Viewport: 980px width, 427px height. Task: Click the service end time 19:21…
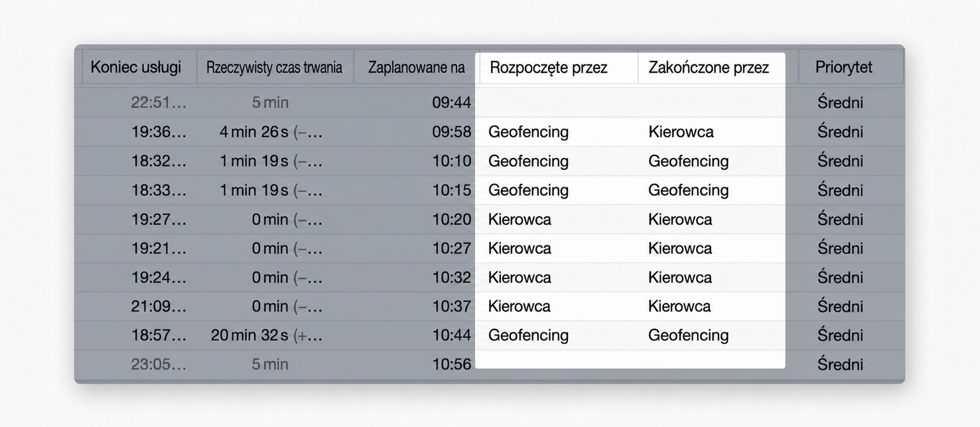point(159,248)
